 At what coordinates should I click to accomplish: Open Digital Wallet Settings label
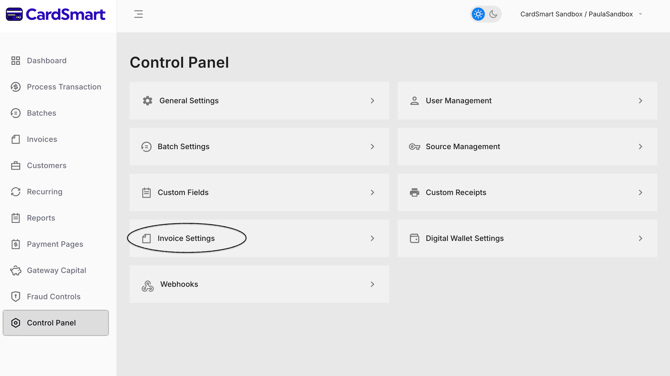[x=464, y=238]
